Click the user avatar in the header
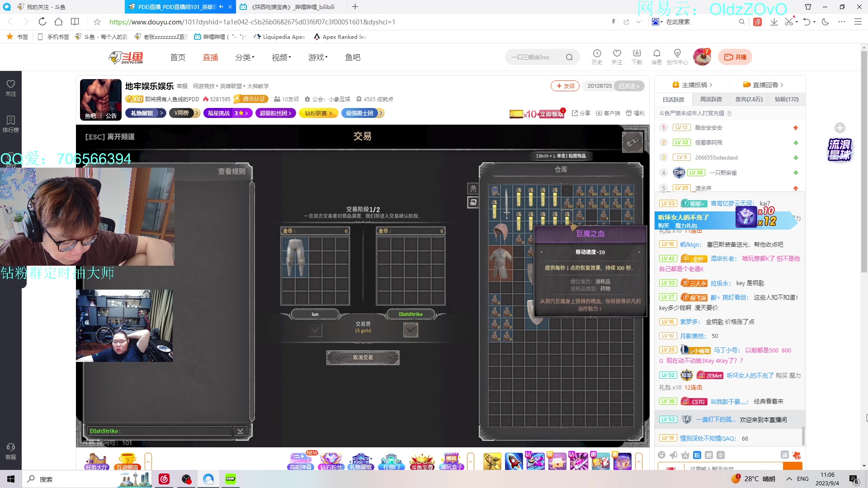 (x=702, y=57)
